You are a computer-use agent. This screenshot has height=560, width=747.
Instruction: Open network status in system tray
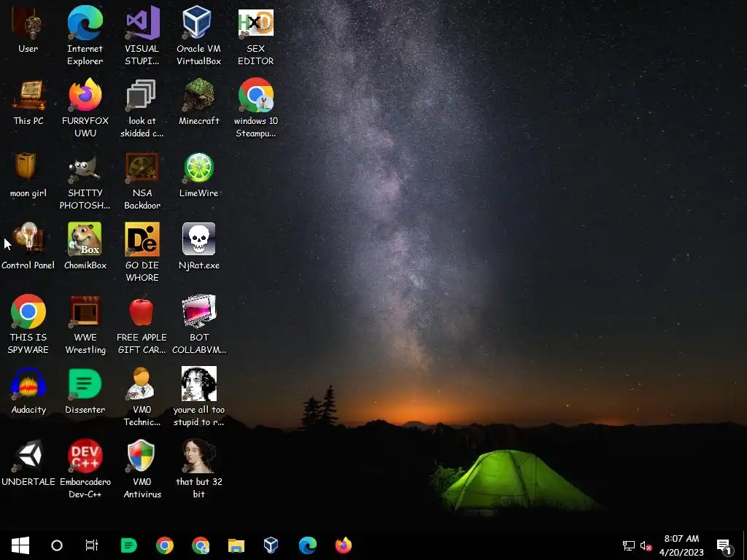(629, 545)
